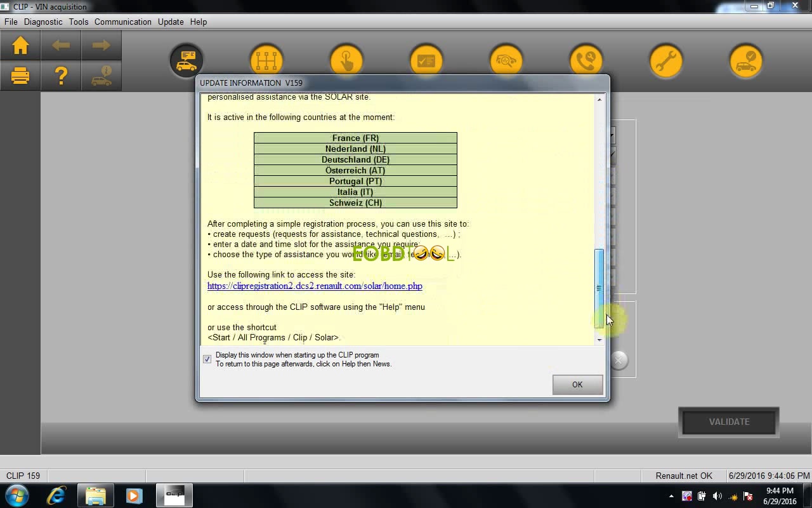
Task: Open the phone assistance icon
Action: (x=586, y=60)
